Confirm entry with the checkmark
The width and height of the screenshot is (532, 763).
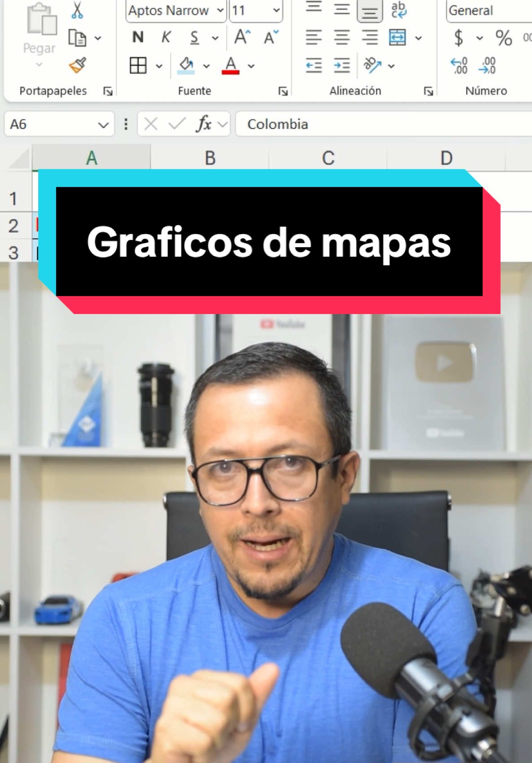pos(177,124)
